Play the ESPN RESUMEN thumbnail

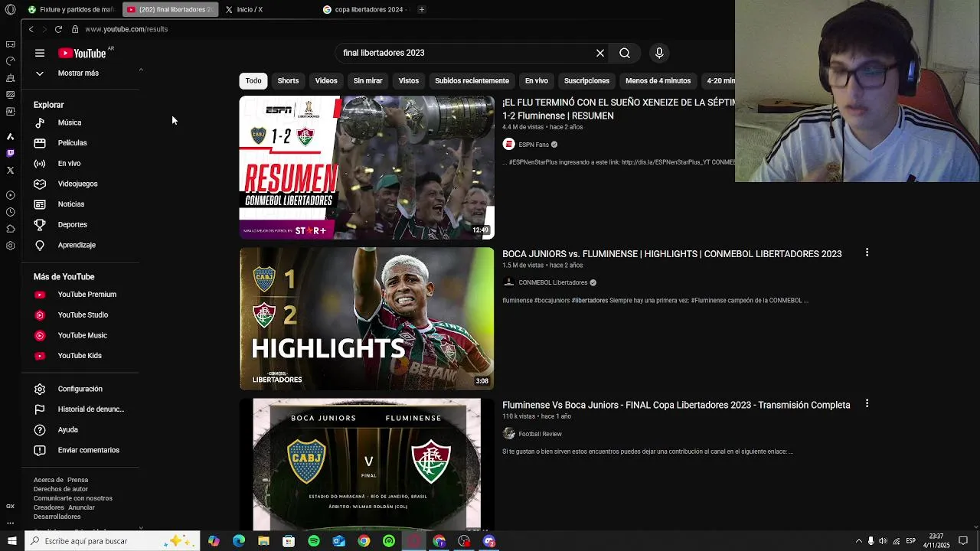click(x=367, y=168)
